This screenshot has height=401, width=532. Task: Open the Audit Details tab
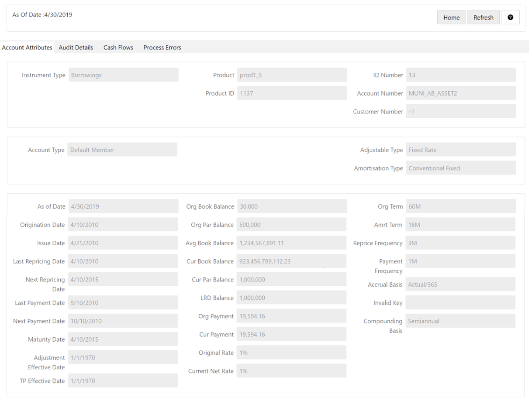click(x=76, y=48)
